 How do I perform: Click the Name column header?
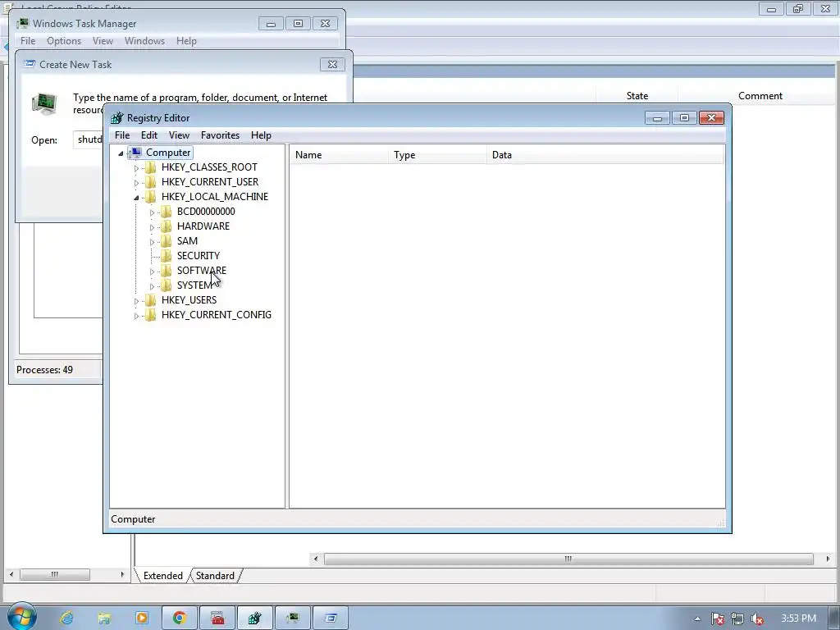339,155
